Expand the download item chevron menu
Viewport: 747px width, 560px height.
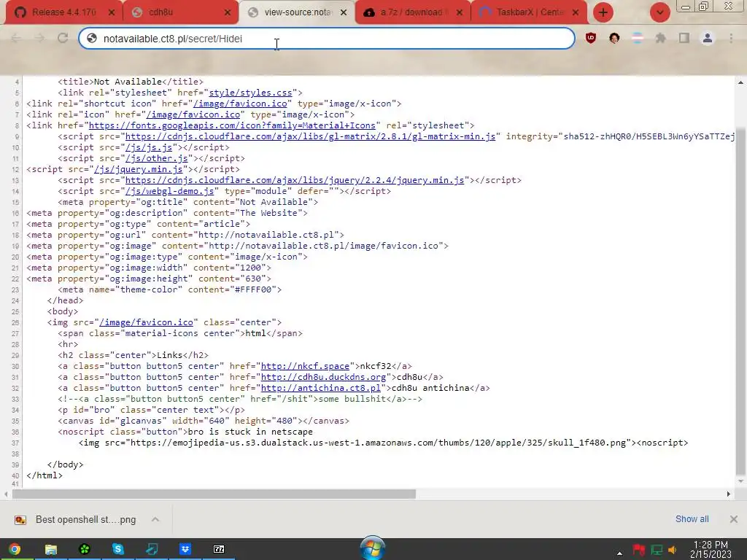coord(155,519)
